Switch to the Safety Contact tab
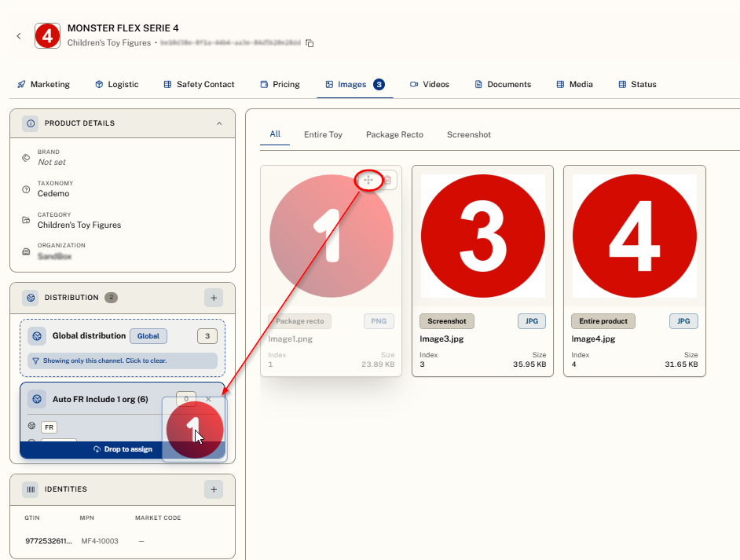Screen dimensions: 740x560 [199, 85]
